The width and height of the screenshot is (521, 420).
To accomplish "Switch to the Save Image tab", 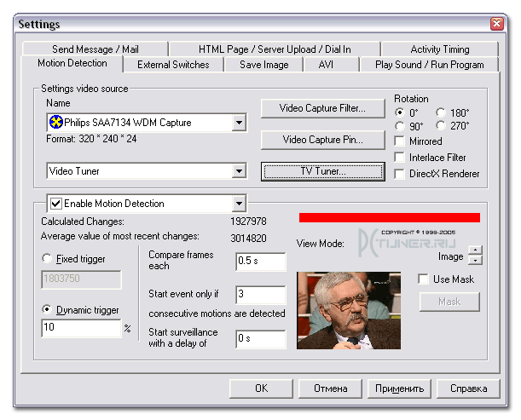I will pos(263,65).
